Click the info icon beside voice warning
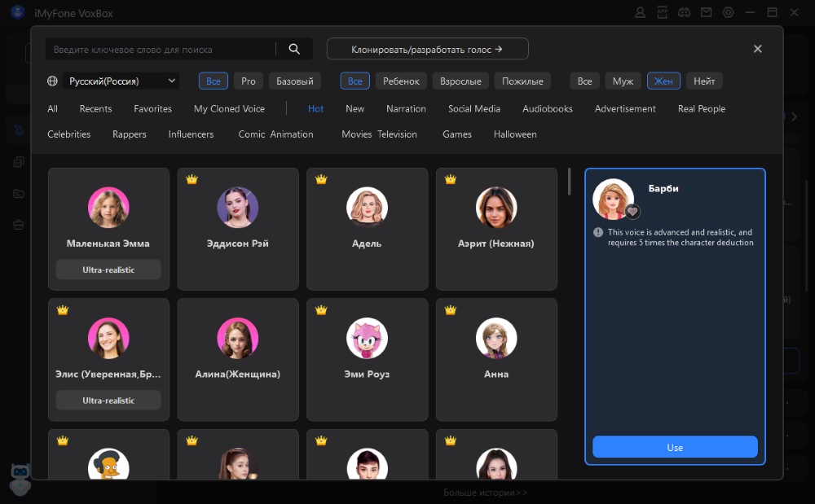Screen dimensions: 815x504 coord(598,233)
